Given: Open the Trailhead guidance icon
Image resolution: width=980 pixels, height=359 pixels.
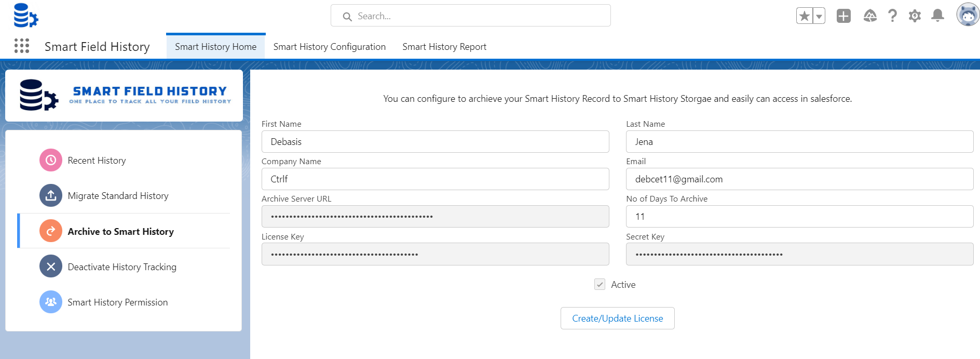Looking at the screenshot, I should (870, 16).
